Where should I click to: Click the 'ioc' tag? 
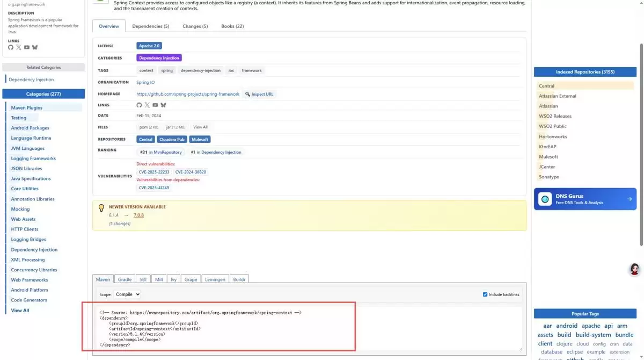tap(231, 70)
